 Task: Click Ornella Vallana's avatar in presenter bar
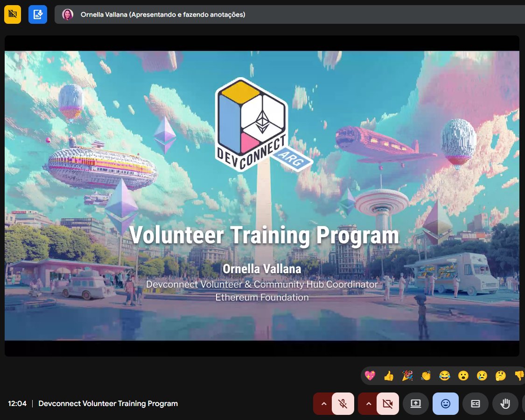[x=68, y=14]
